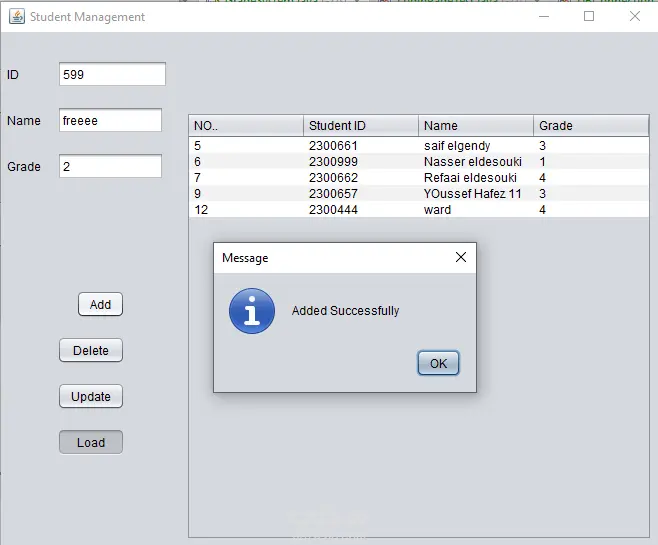Click the Java app icon in title bar
Viewport: 658px width, 545px height.
[17, 17]
